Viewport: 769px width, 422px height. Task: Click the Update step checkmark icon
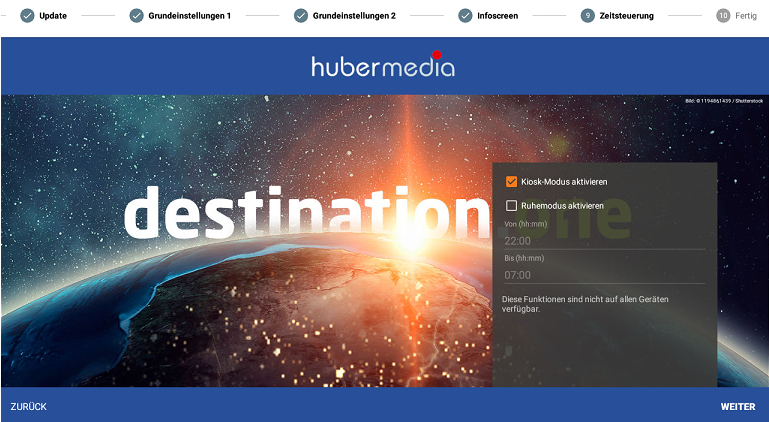[27, 16]
